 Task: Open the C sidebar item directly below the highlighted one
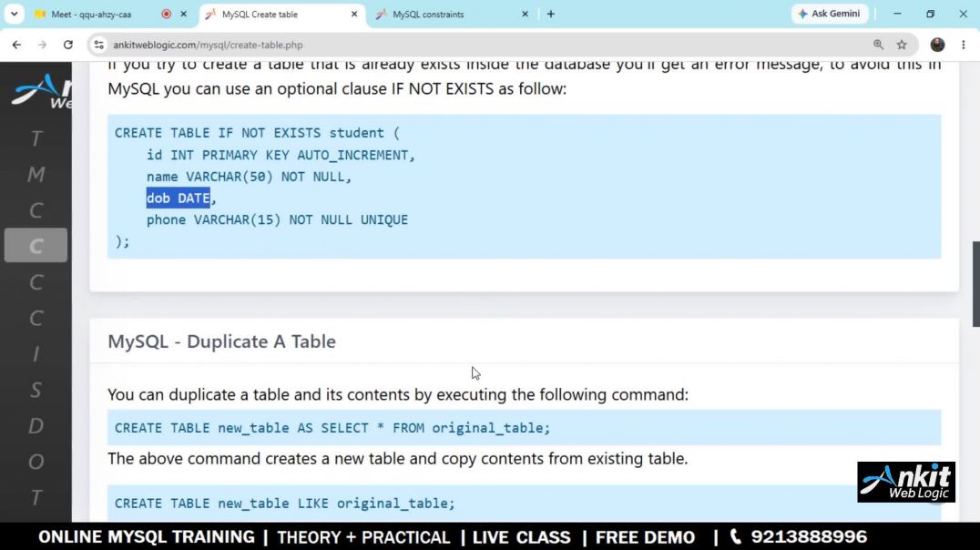[36, 282]
